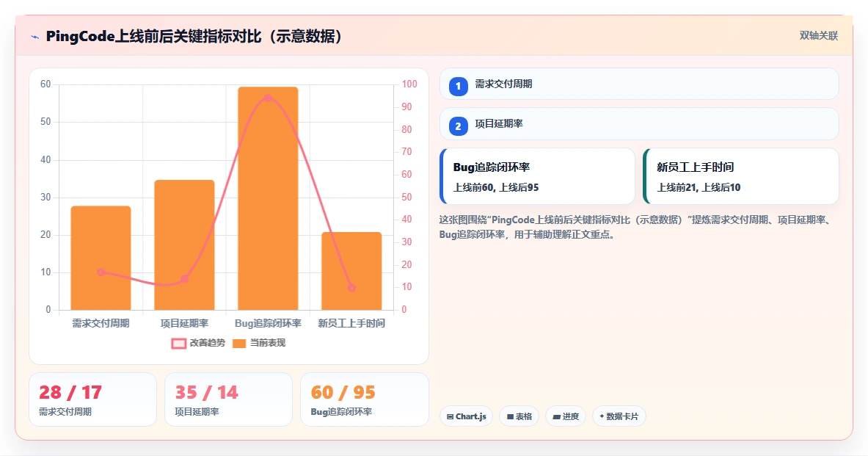Click the x-axis label 需求交付周期

click(x=101, y=323)
